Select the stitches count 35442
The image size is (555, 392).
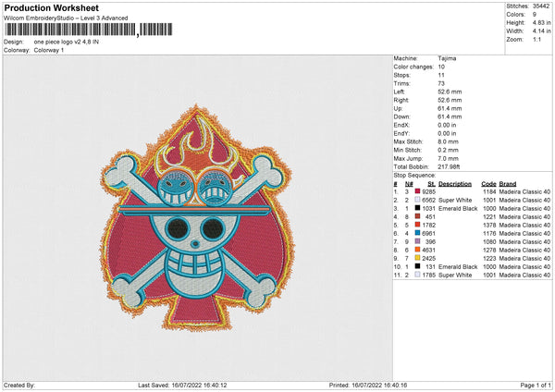541,6
